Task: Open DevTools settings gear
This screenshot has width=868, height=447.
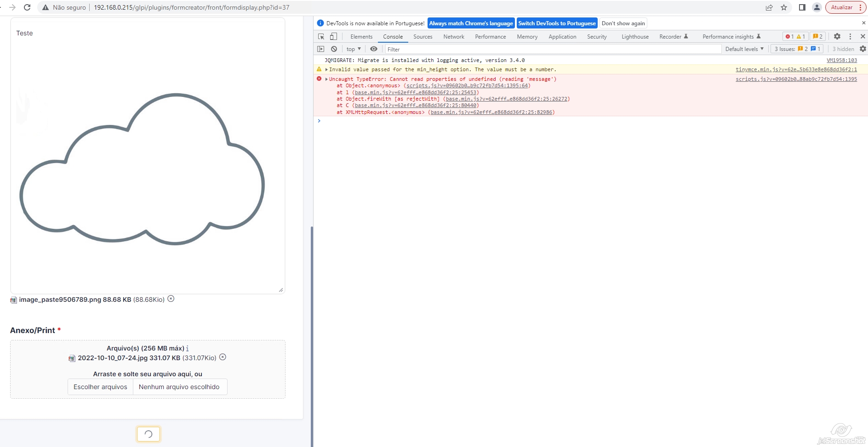Action: tap(838, 36)
